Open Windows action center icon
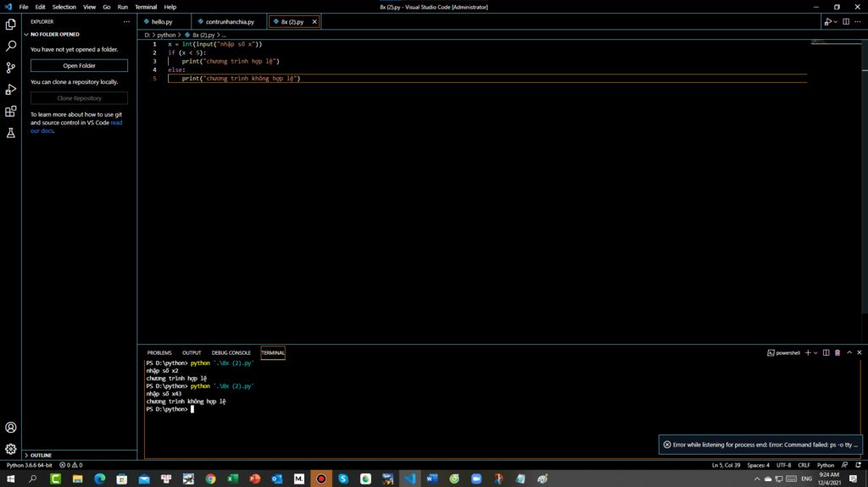The width and height of the screenshot is (868, 487). (854, 479)
